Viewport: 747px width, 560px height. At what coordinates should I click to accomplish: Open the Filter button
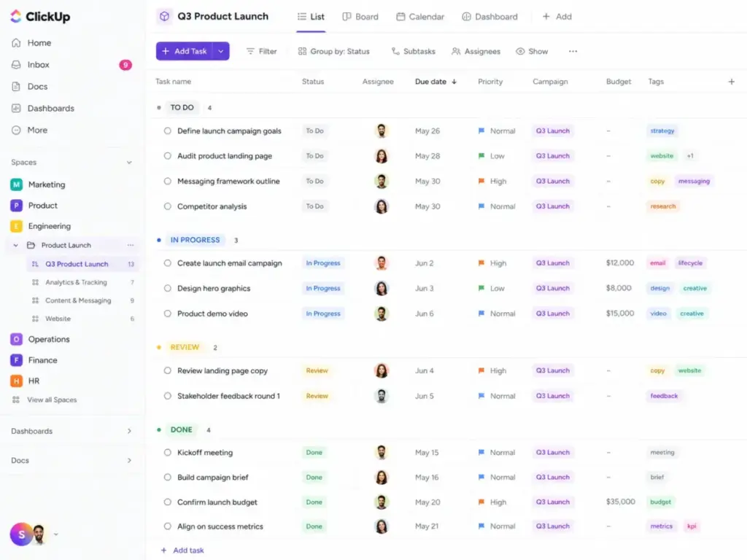261,52
